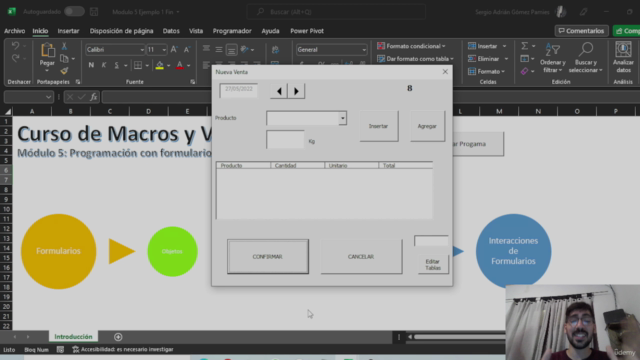
Task: Open Dar formato como tabla dropdown
Action: pyautogui.click(x=452, y=59)
